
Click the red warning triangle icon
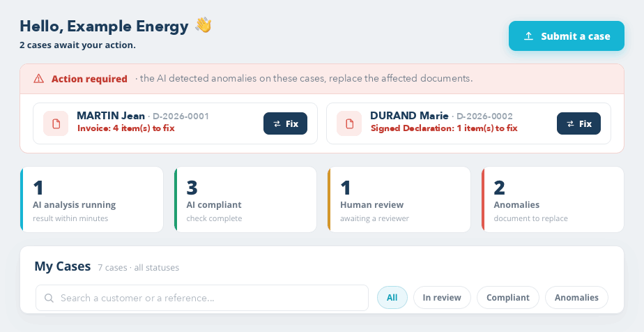coord(38,79)
